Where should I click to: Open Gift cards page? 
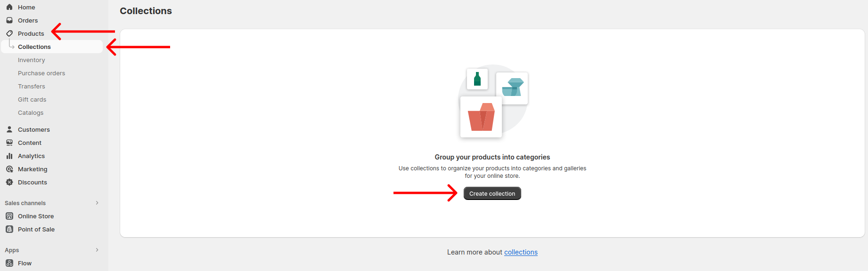point(32,99)
